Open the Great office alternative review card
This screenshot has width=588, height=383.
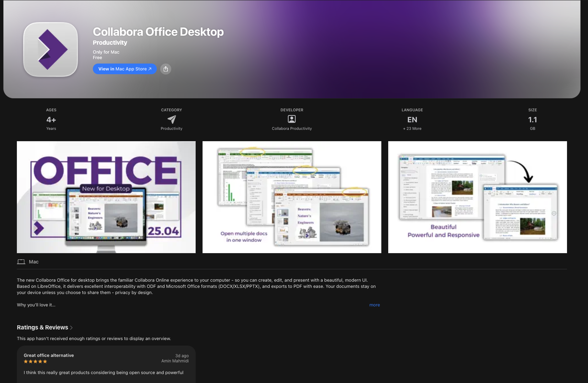click(106, 364)
